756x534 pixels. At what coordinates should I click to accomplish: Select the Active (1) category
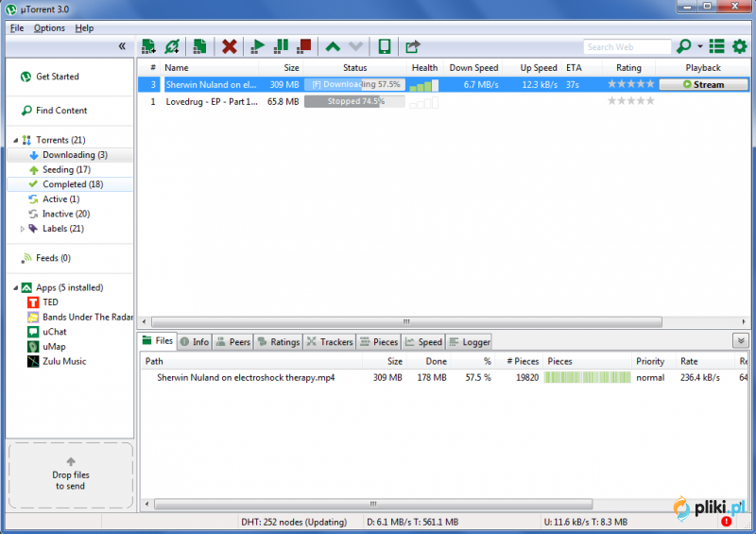[x=60, y=199]
